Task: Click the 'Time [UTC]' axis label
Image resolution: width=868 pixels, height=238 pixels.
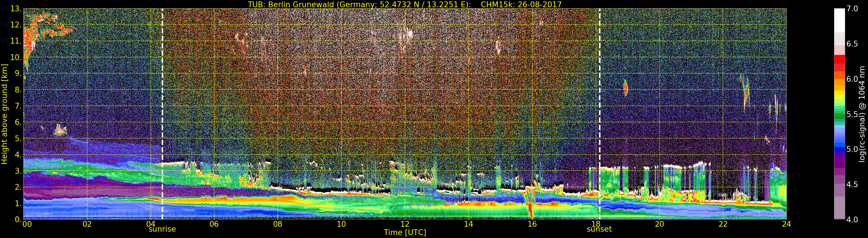Action: click(405, 233)
